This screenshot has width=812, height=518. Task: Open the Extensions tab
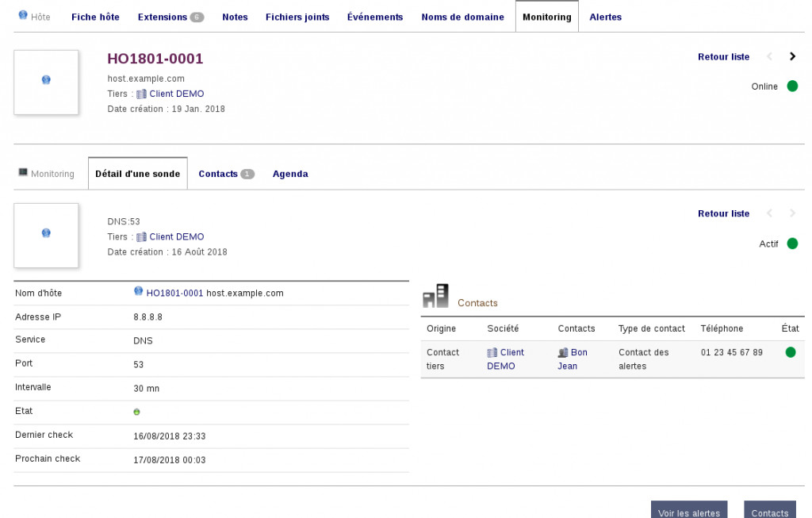click(x=170, y=17)
